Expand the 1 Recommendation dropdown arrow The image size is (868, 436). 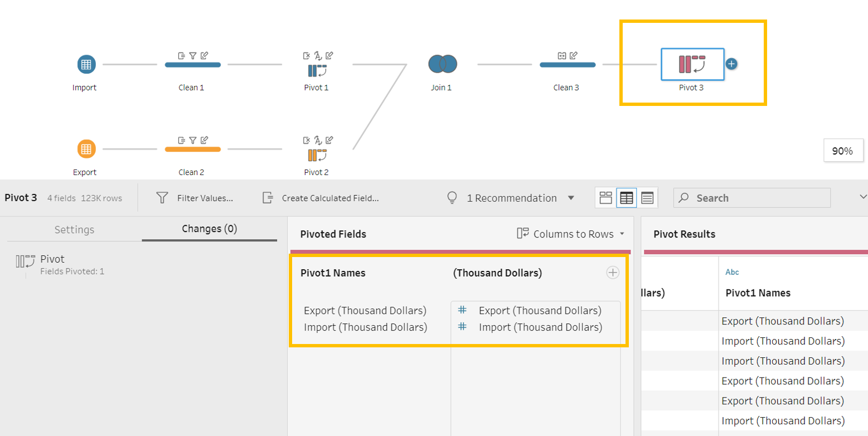570,198
